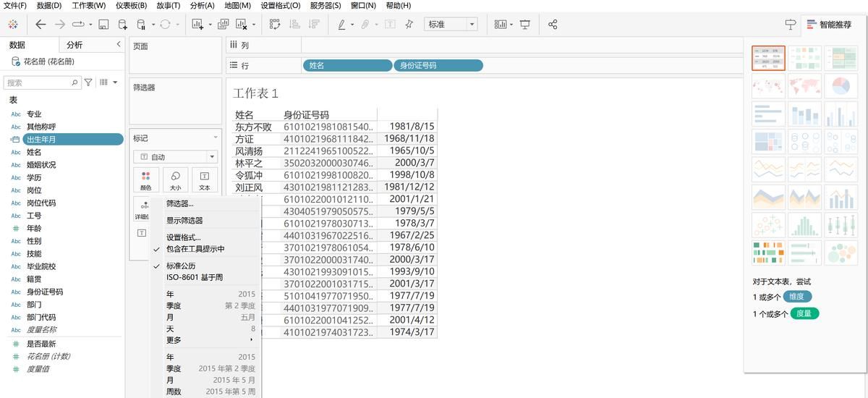
Task: Select the 婚姻状况 field in data pane
Action: 41,165
